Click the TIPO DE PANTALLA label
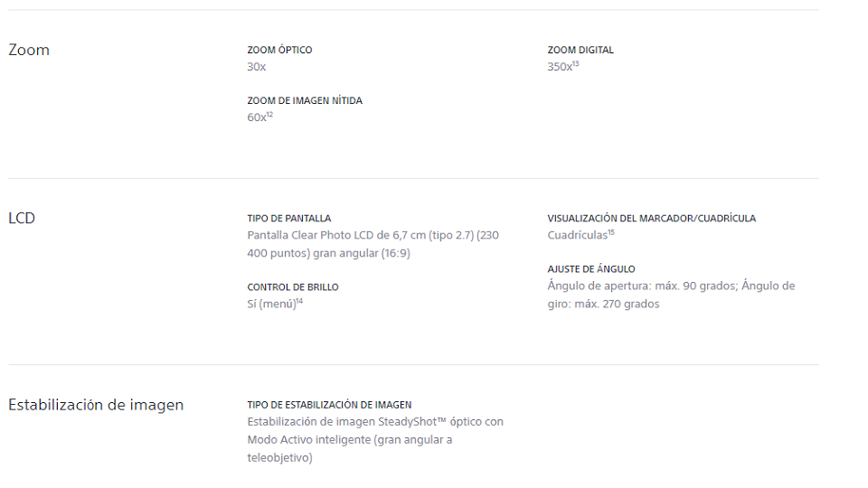Screen dimensions: 868x488 (289, 219)
